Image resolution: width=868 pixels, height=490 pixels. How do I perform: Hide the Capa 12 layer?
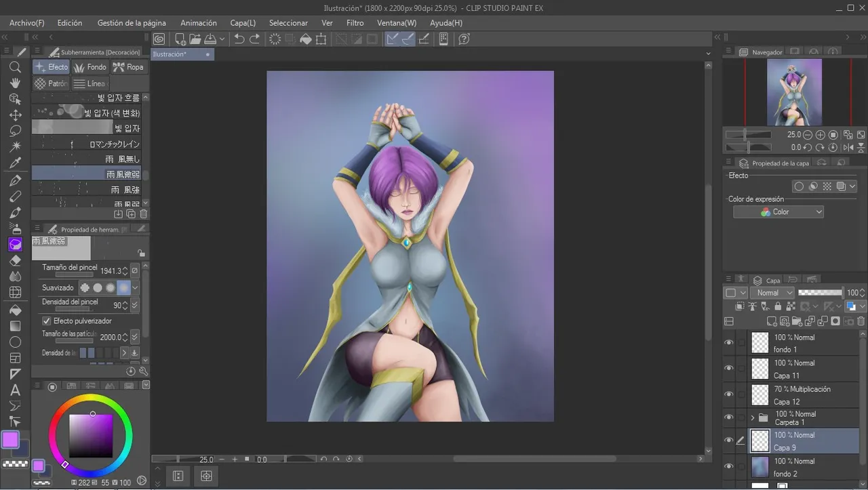[x=729, y=394]
